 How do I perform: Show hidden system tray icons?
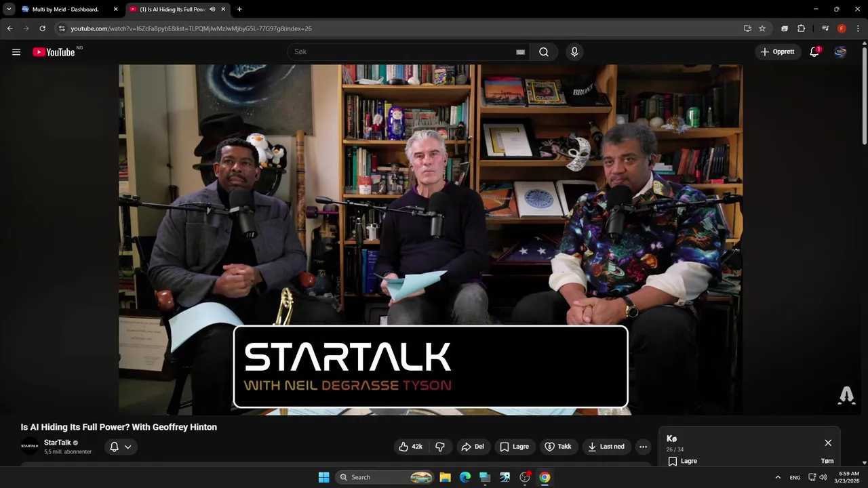pos(778,477)
